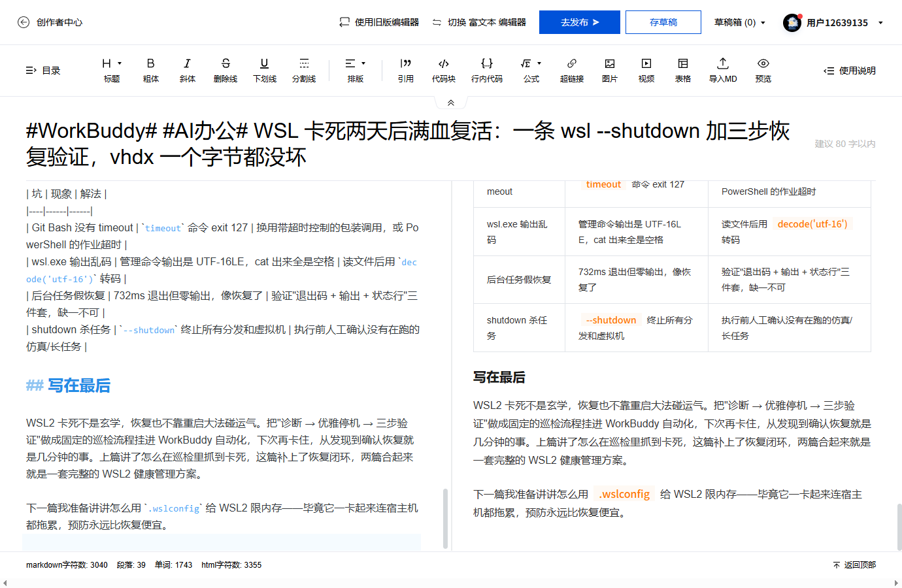Click the 'wsl.exe 输出乱码' preview table cell

[x=519, y=232]
